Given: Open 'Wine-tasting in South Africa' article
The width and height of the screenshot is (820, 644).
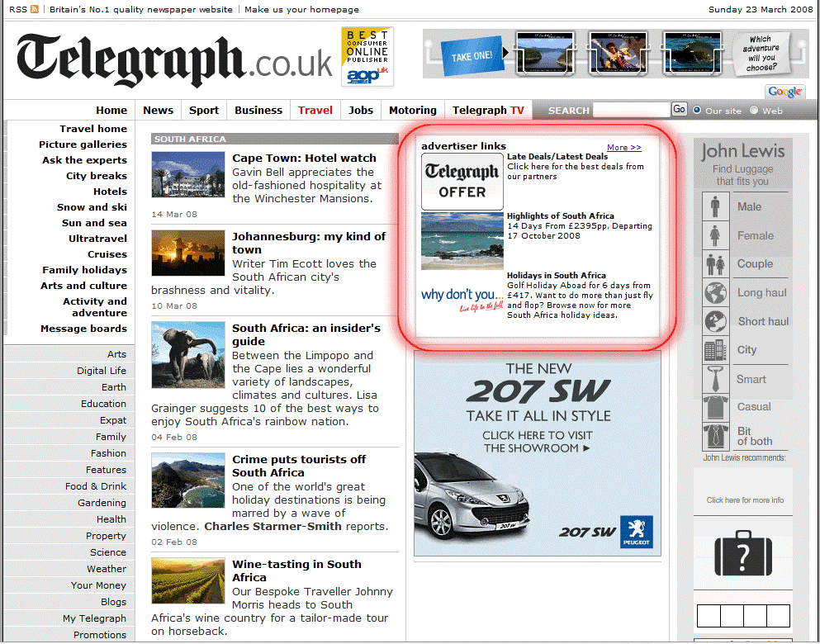Looking at the screenshot, I should tap(297, 571).
